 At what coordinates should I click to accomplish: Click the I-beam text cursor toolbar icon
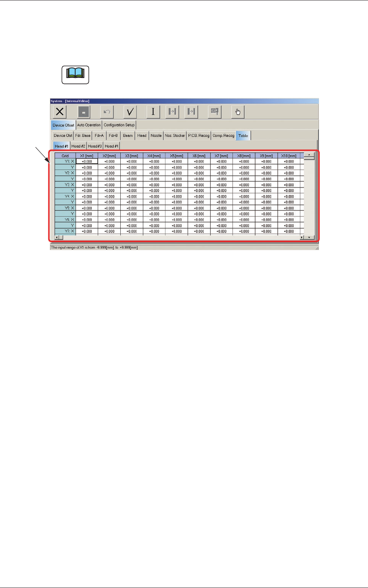point(153,112)
